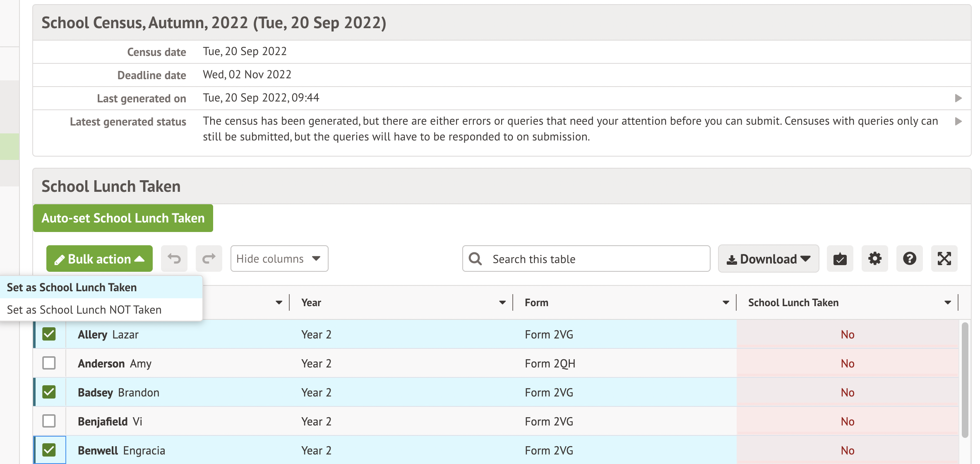
Task: Expand the Latest generated status arrow
Action: (x=958, y=121)
